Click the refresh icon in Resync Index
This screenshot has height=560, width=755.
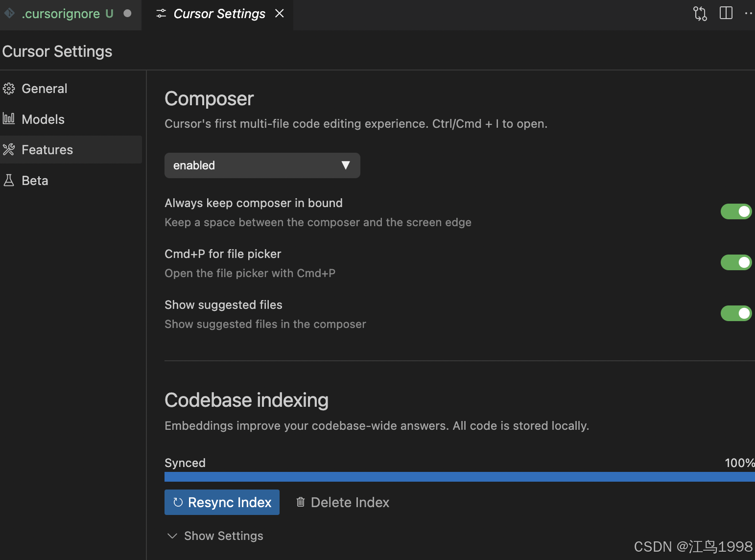(x=178, y=502)
